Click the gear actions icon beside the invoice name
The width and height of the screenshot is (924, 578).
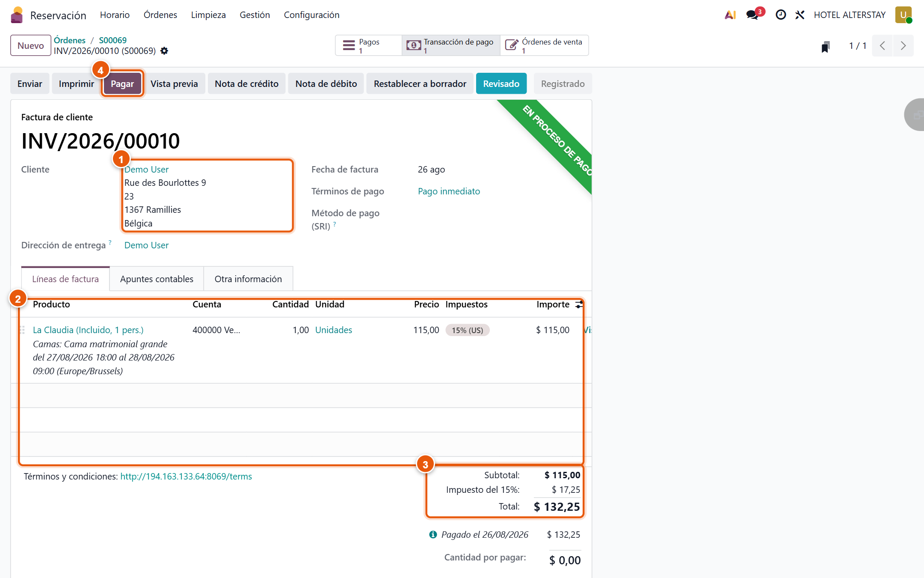(164, 51)
